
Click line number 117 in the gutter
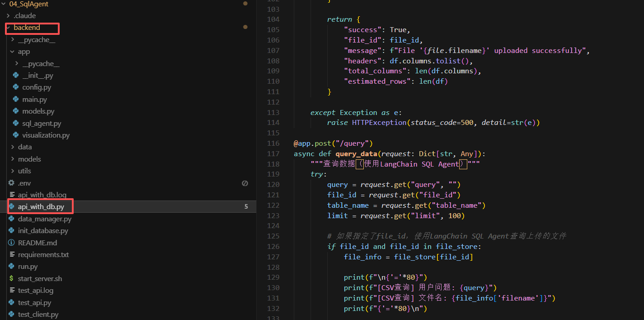click(273, 154)
